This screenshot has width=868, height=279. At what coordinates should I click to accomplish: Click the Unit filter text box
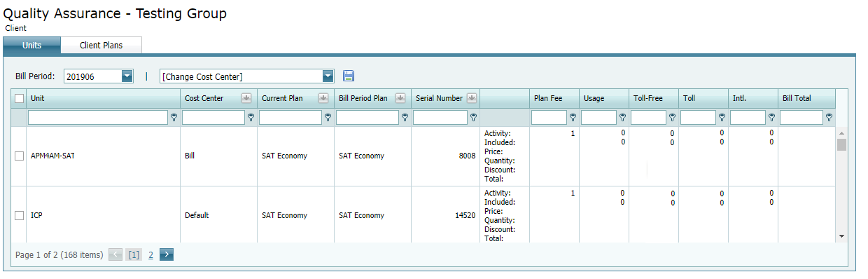(x=98, y=118)
